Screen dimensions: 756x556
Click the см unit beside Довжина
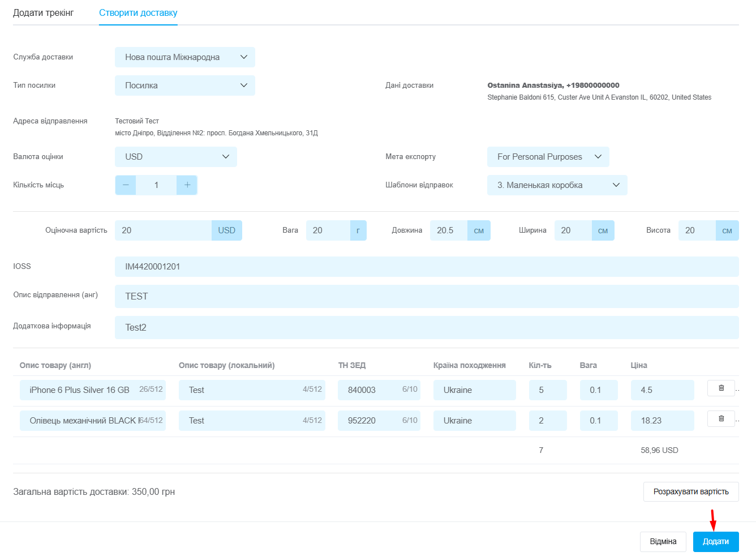479,230
